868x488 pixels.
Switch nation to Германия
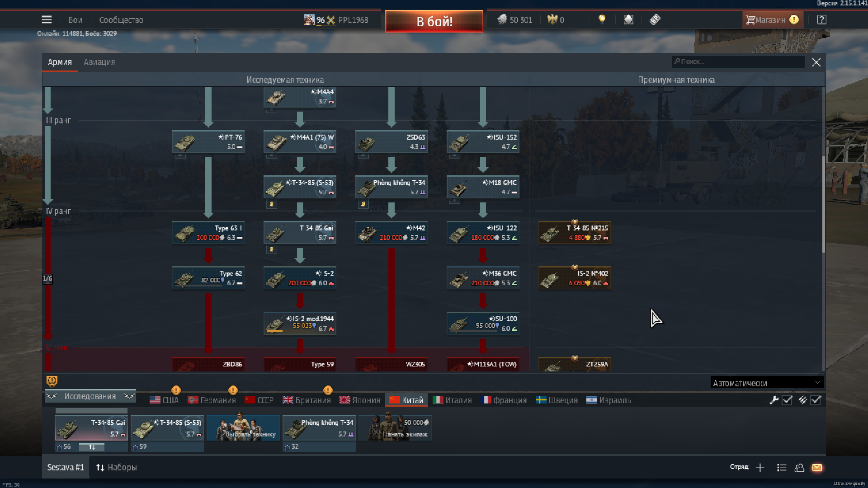212,400
